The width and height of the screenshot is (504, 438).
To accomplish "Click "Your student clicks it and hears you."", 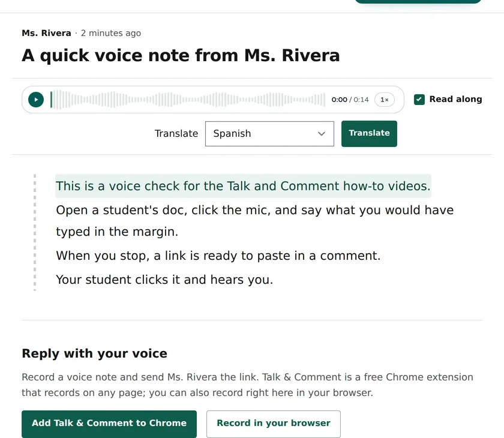I will [x=164, y=280].
